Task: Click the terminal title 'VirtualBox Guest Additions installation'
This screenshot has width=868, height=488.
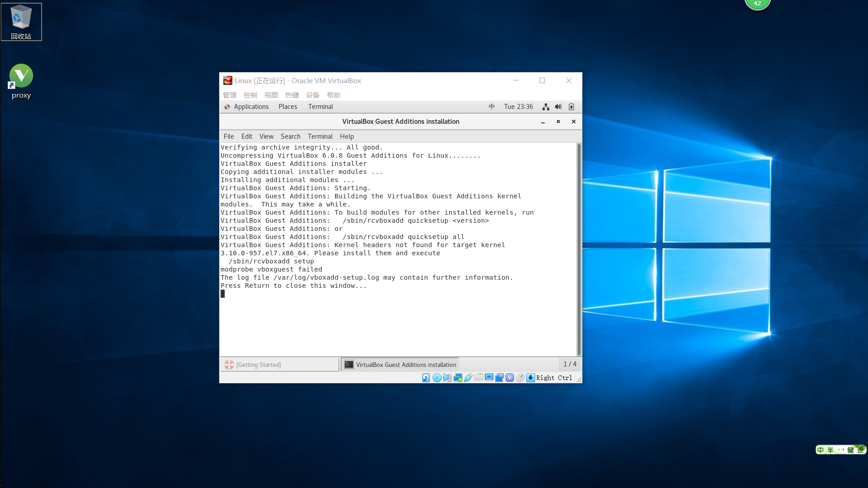Action: (x=401, y=122)
